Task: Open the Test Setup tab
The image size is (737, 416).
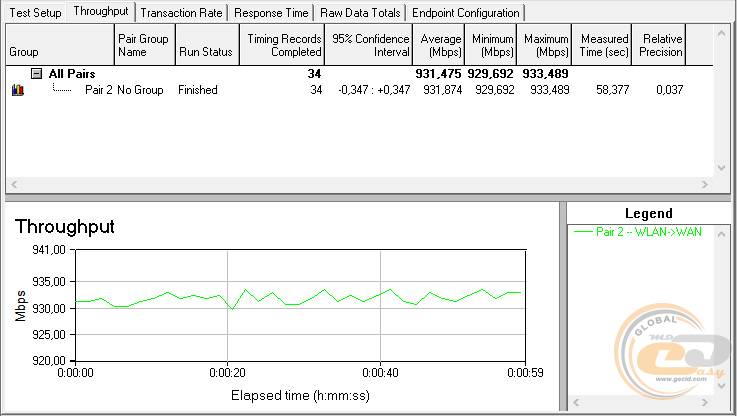Action: pyautogui.click(x=35, y=12)
